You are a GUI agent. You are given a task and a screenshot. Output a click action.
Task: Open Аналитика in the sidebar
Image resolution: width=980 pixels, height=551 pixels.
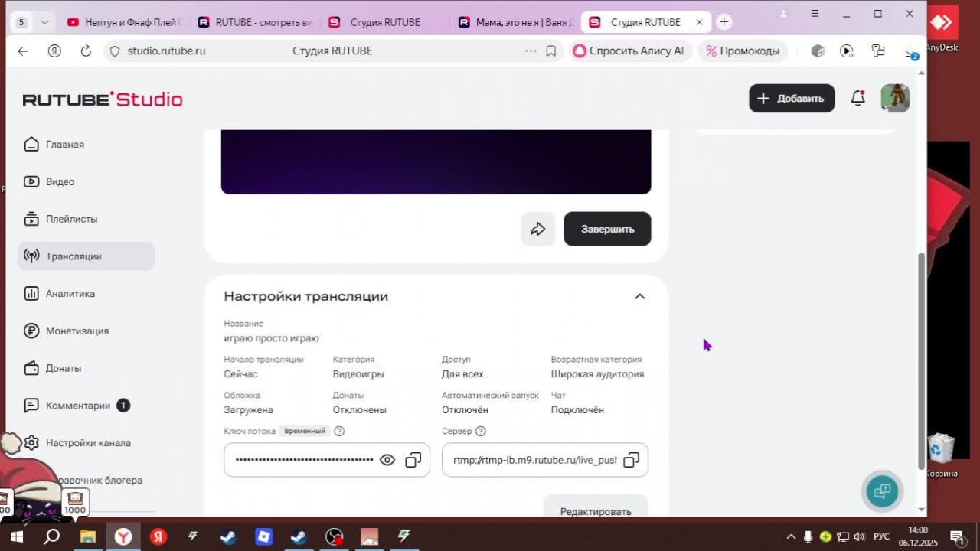coord(70,293)
